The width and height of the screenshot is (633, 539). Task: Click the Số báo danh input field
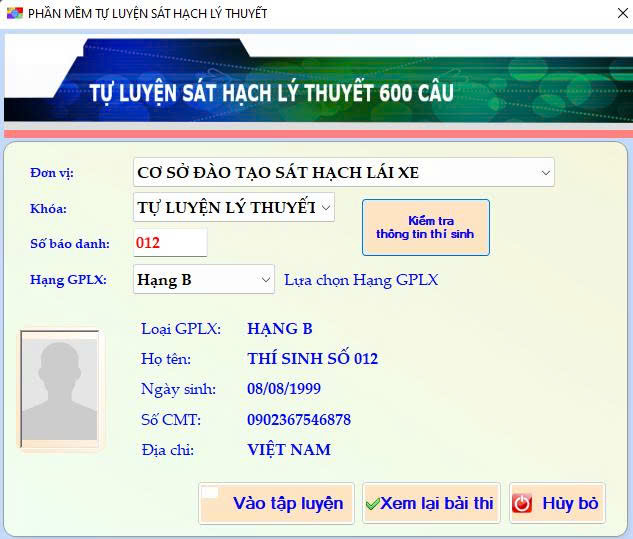(x=170, y=243)
